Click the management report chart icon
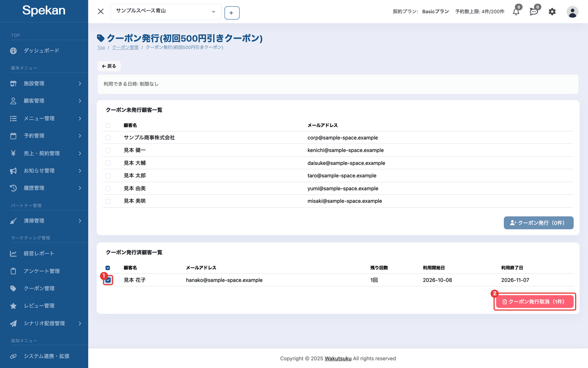 pyautogui.click(x=13, y=254)
